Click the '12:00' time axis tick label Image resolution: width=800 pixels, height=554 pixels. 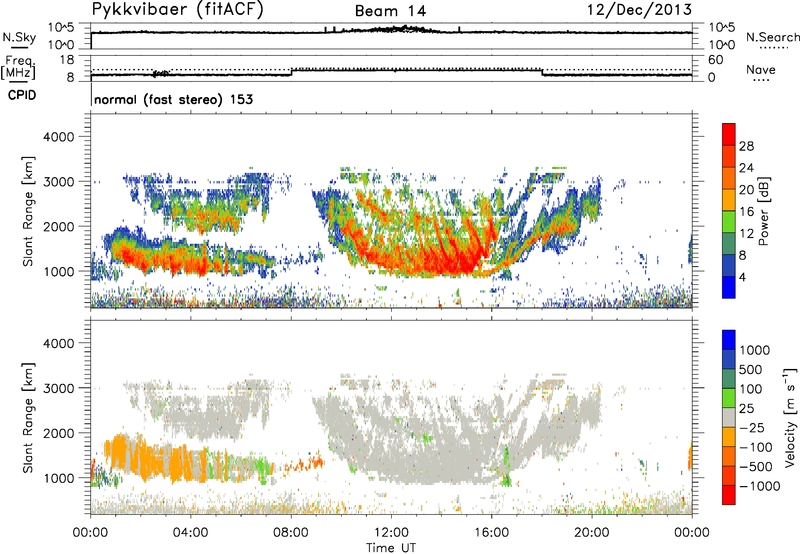tap(391, 533)
